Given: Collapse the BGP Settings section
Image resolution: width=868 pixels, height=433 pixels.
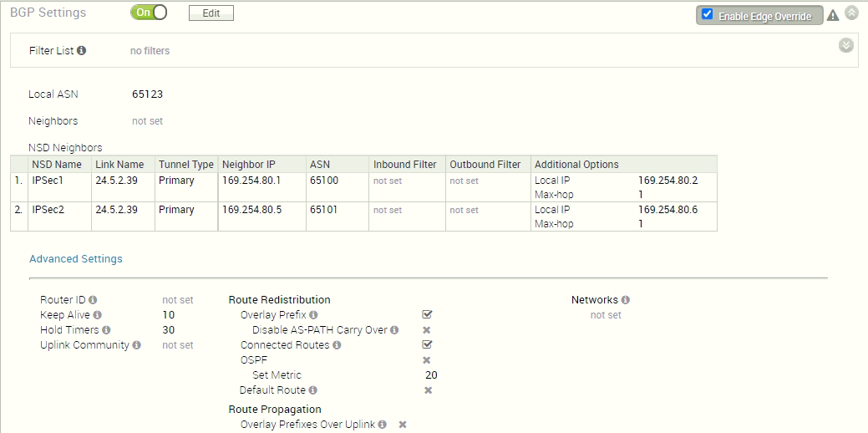Looking at the screenshot, I should point(851,13).
